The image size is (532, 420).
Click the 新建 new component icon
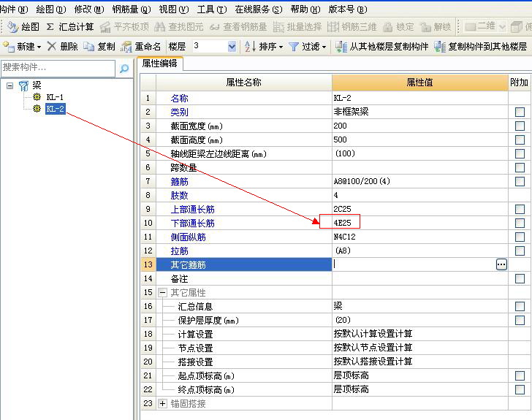coord(9,46)
